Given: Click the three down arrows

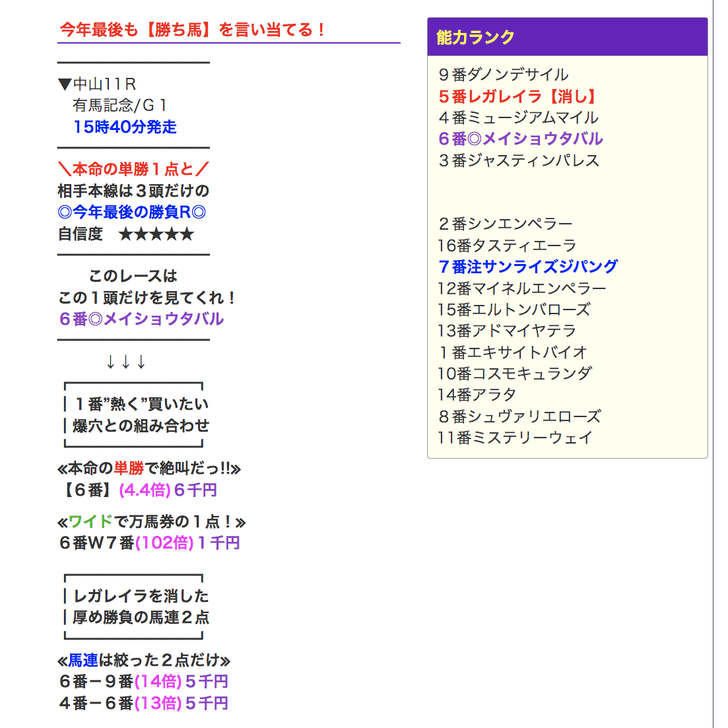Looking at the screenshot, I should pyautogui.click(x=125, y=362).
